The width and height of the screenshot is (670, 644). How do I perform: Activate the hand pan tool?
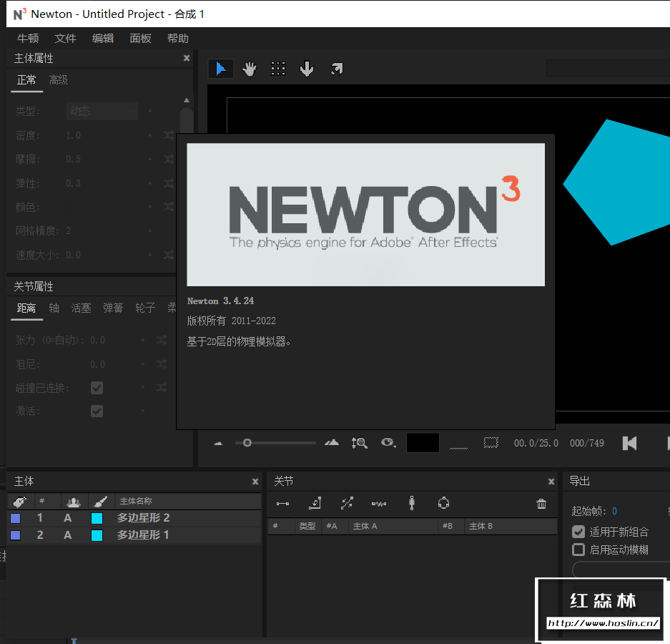[250, 69]
